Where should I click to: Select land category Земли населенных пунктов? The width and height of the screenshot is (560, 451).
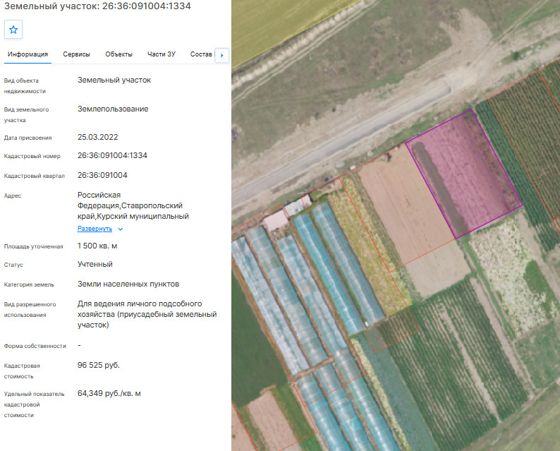[x=129, y=284]
